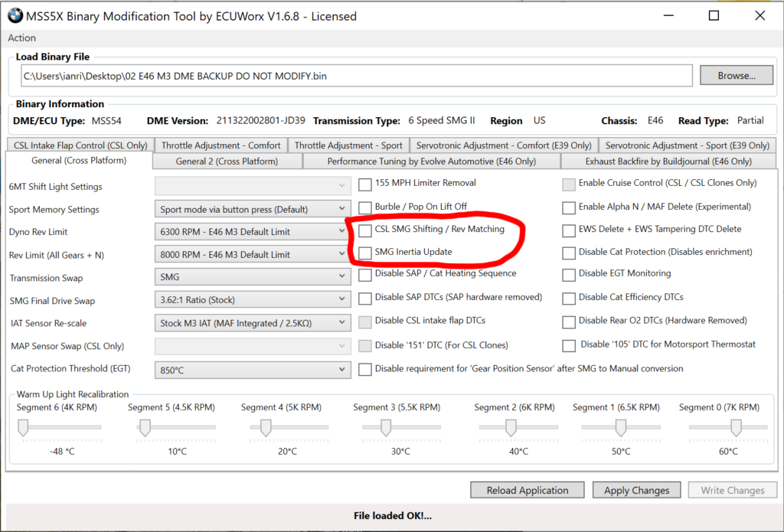Click the Browse... button

[x=737, y=76]
